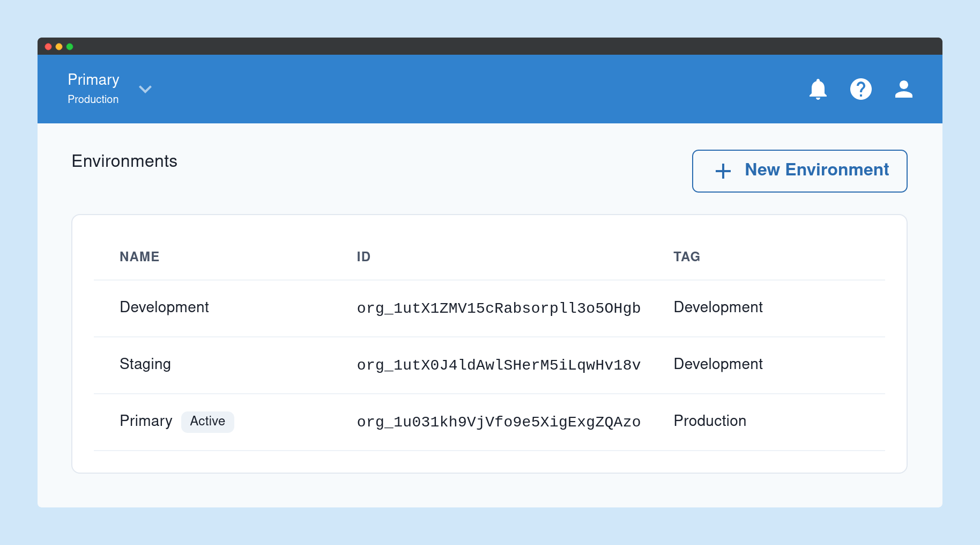Click the Primary environment ID
The height and width of the screenshot is (545, 980).
pyautogui.click(x=498, y=422)
